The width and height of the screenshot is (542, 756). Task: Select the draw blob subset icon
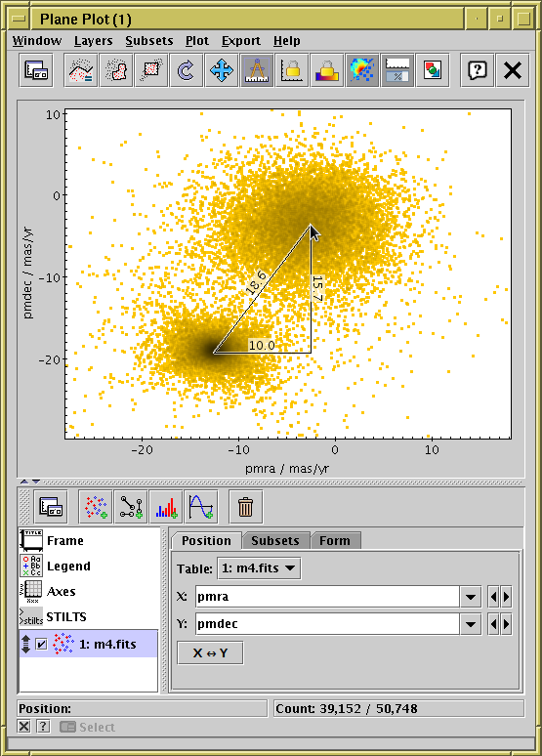pos(116,70)
